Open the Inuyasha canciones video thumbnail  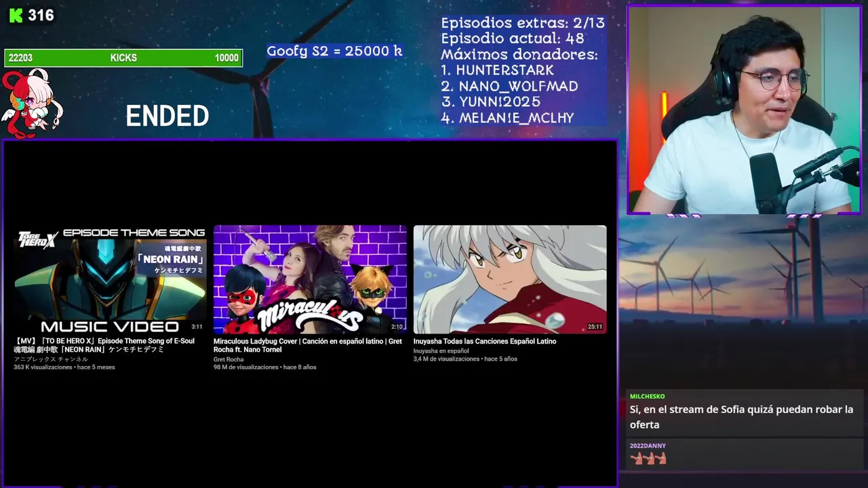coord(510,279)
